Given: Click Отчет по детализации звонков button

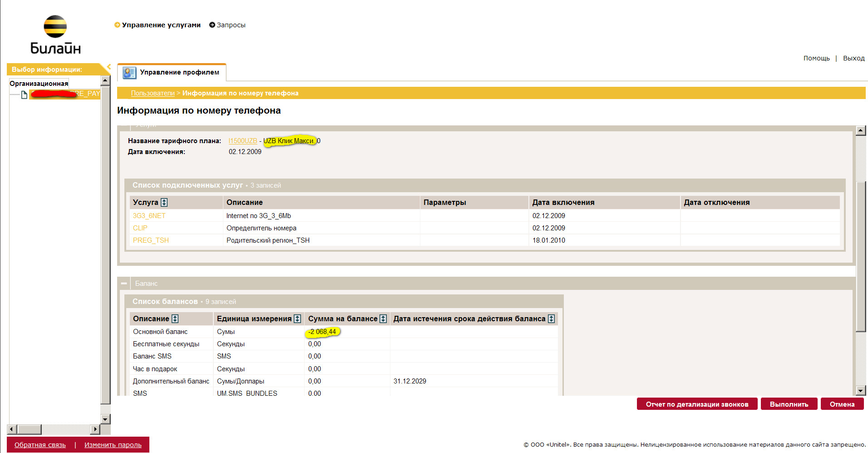Looking at the screenshot, I should pyautogui.click(x=697, y=404).
